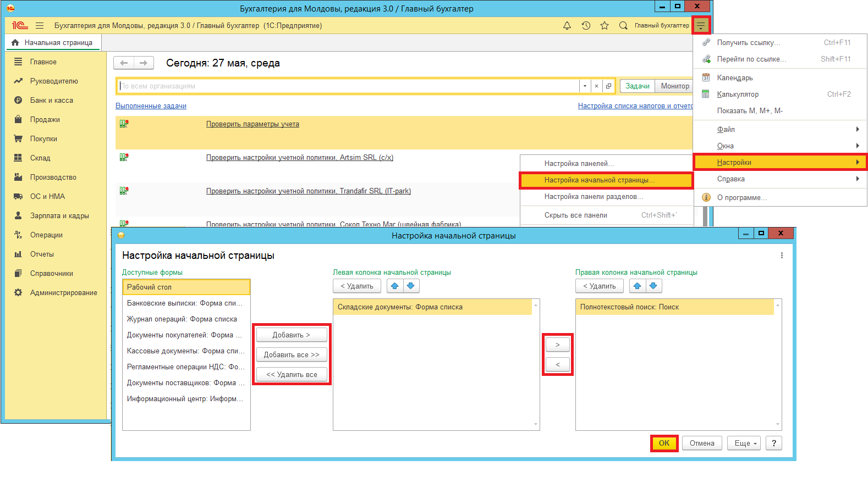Open the sections hamburger menu icon
The height and width of the screenshot is (488, 868).
(40, 25)
